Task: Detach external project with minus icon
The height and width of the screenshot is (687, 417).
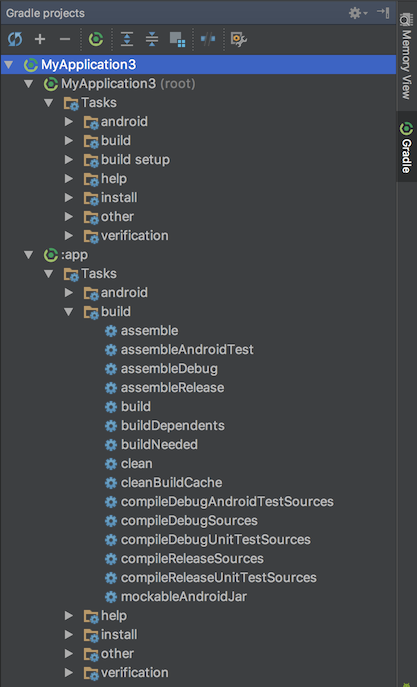Action: (x=65, y=39)
